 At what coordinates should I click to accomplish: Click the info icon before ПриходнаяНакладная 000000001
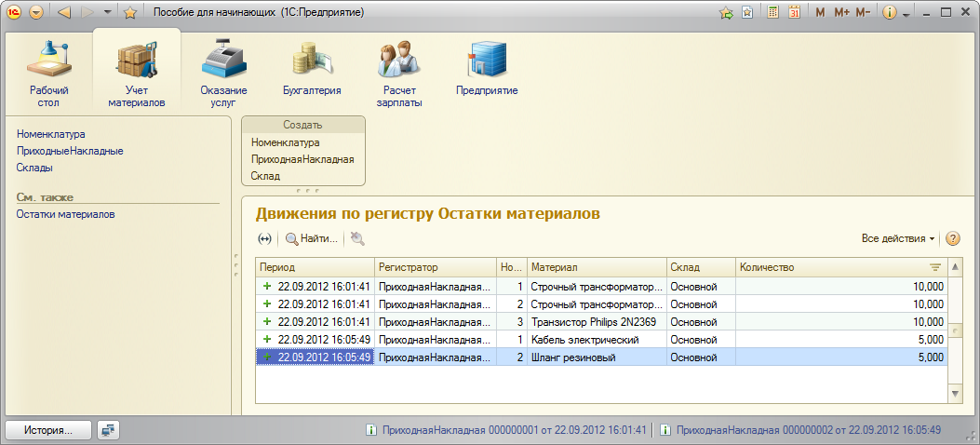[370, 430]
